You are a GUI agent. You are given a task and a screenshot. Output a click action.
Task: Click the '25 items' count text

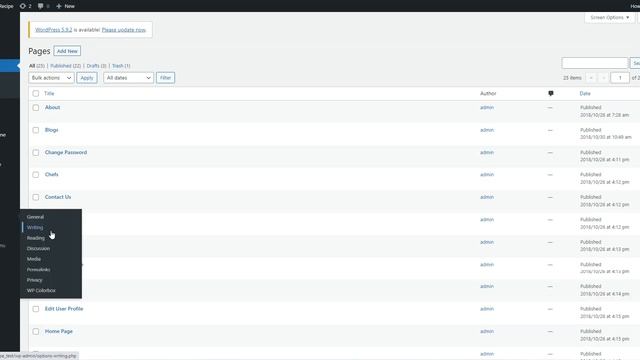pos(572,78)
